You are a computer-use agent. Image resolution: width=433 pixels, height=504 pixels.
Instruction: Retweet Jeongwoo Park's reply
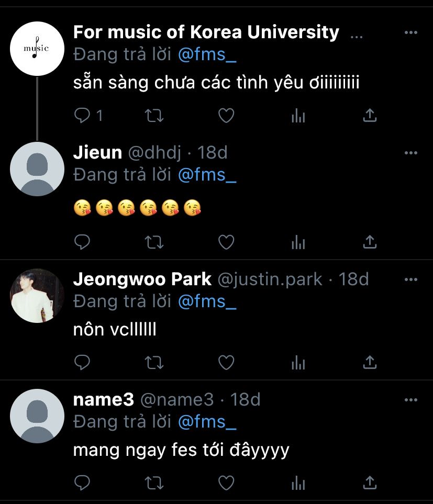pyautogui.click(x=154, y=362)
